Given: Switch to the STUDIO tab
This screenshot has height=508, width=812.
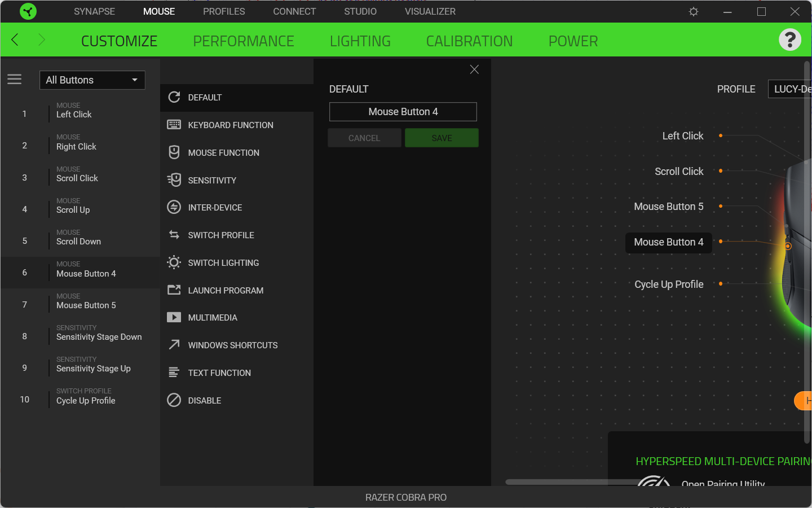Looking at the screenshot, I should (x=360, y=11).
